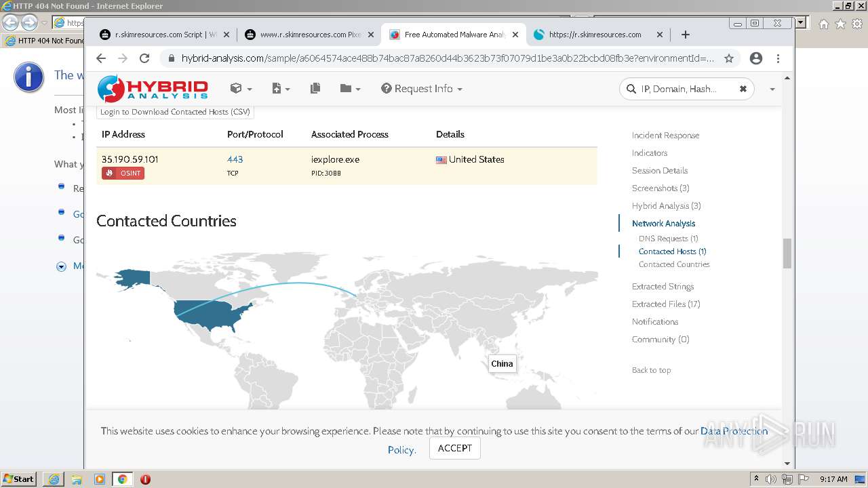The width and height of the screenshot is (868, 488).
Task: Click the blue information icon in IE
Action: pyautogui.click(x=28, y=79)
